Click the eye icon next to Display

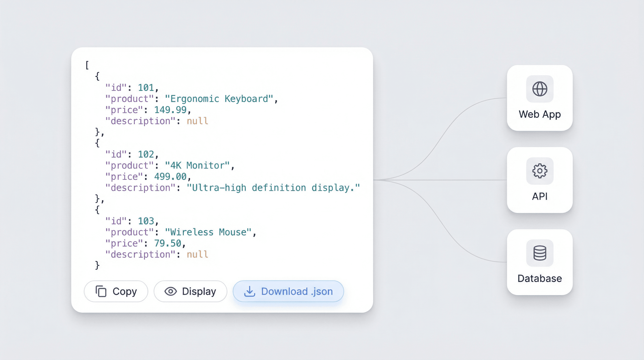pos(170,291)
